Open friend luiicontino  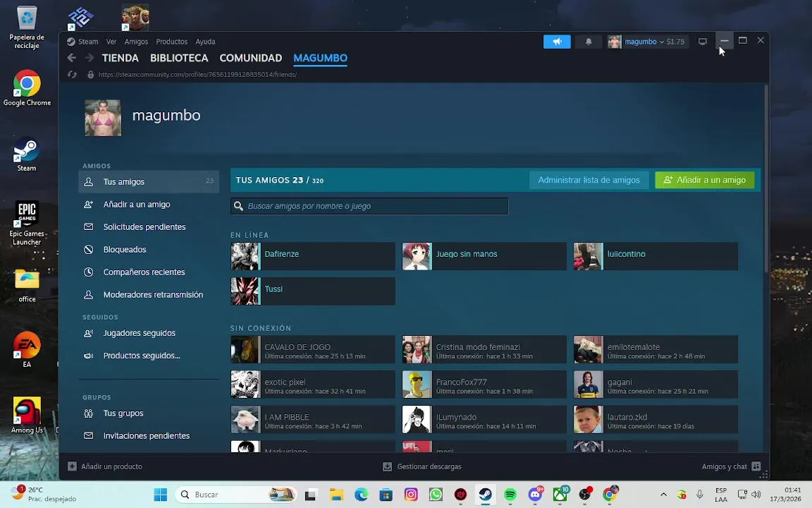pyautogui.click(x=656, y=256)
